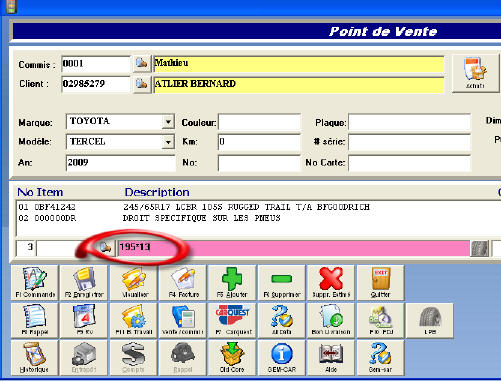This screenshot has height=381, width=501.
Task: Open the F9 calendar button
Action: [x=84, y=320]
